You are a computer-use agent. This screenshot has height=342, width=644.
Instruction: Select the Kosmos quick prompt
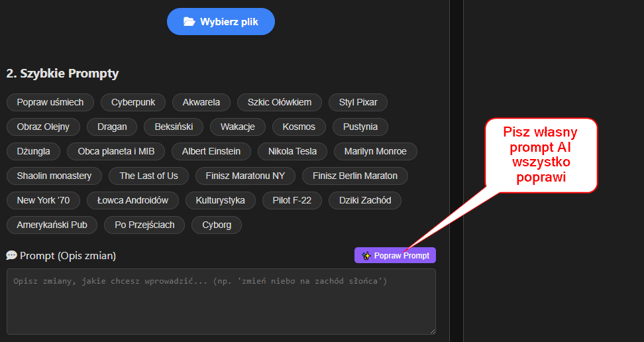299,127
